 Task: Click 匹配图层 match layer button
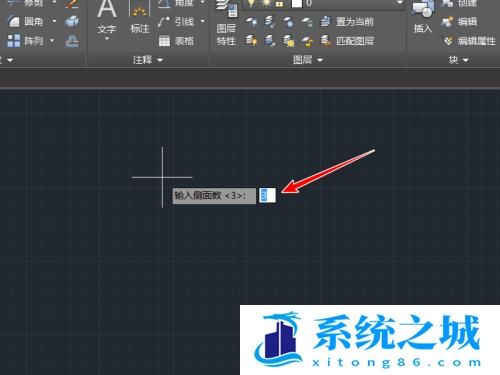coord(347,41)
